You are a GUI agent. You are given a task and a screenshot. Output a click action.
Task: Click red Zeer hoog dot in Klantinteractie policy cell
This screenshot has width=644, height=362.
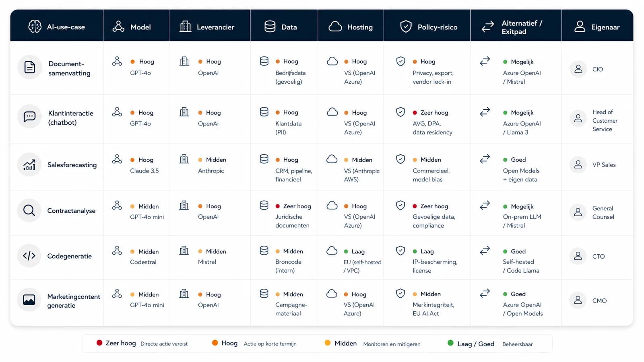[415, 113]
